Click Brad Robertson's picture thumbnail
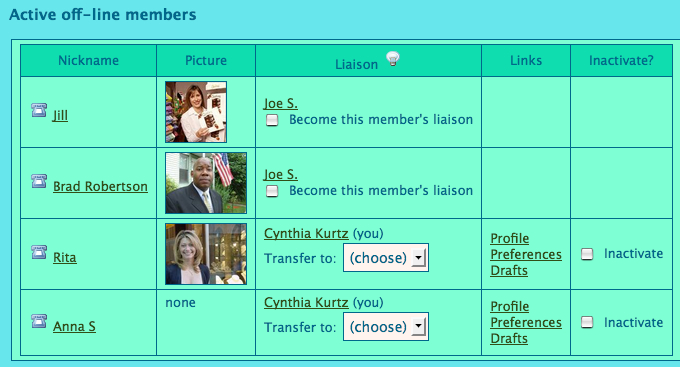Screen dimensions: 680x367 pyautogui.click(x=206, y=183)
